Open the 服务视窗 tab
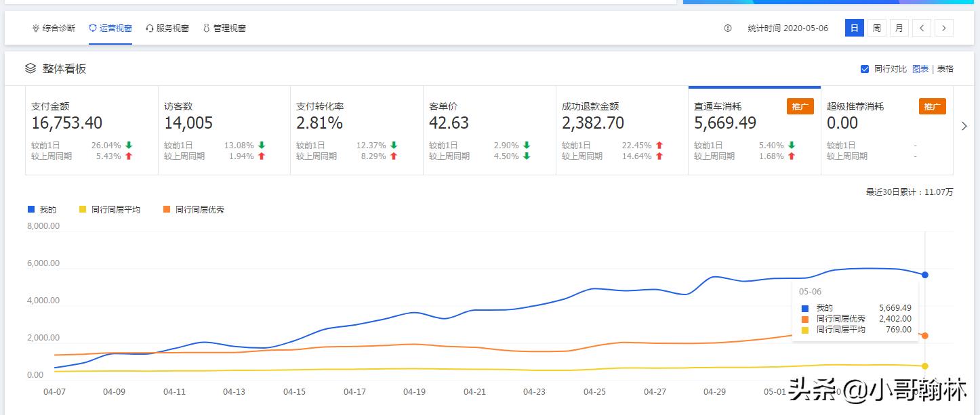The height and width of the screenshot is (415, 980). [172, 28]
